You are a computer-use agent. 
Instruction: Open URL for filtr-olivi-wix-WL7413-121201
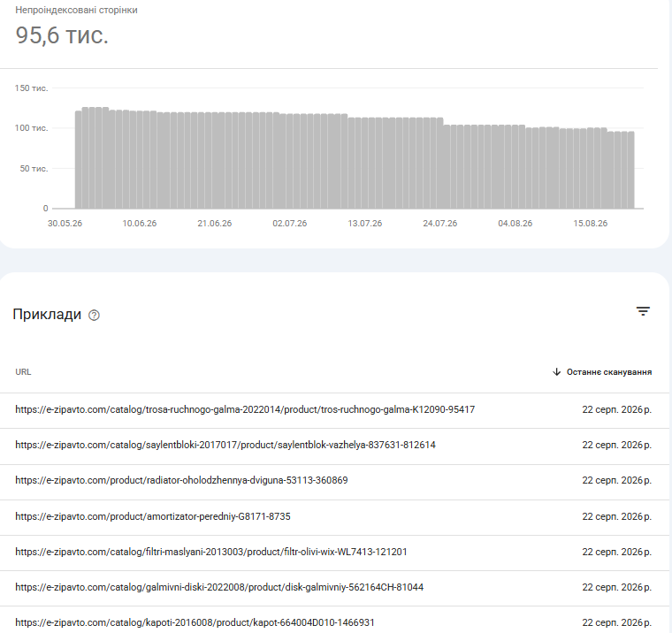pos(211,552)
